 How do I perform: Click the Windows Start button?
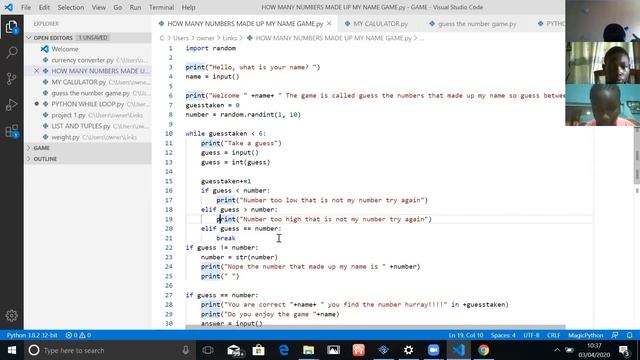[x=12, y=350]
